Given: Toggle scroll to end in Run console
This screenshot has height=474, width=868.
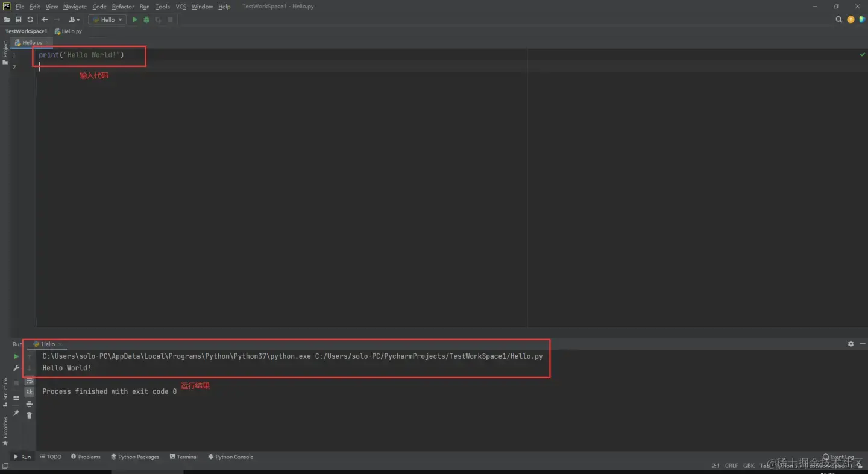Looking at the screenshot, I should [x=29, y=392].
